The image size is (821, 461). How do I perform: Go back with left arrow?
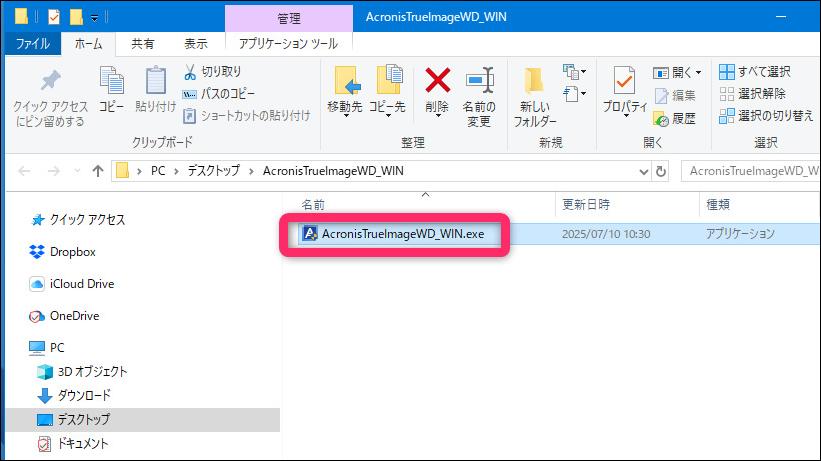24,171
